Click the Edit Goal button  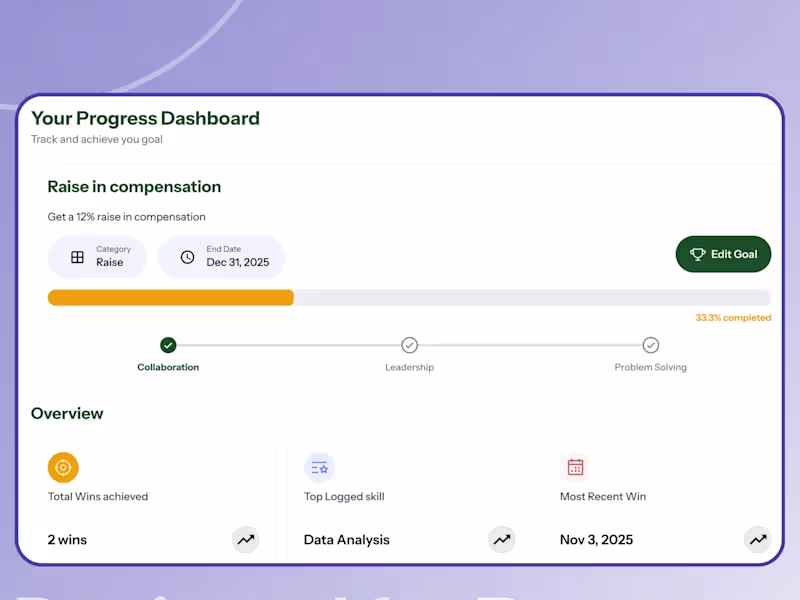(x=723, y=254)
